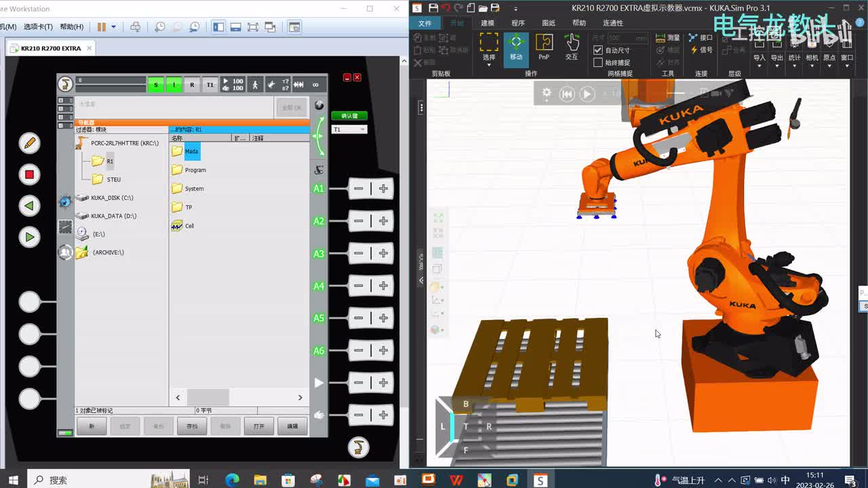Open the program run mode walking icon
Screen dimensions: 868x488
[255, 85]
